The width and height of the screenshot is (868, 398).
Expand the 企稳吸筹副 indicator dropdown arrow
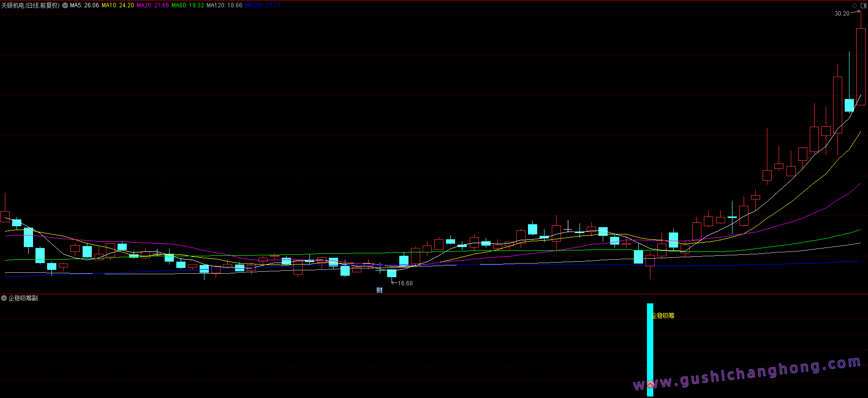click(4, 298)
